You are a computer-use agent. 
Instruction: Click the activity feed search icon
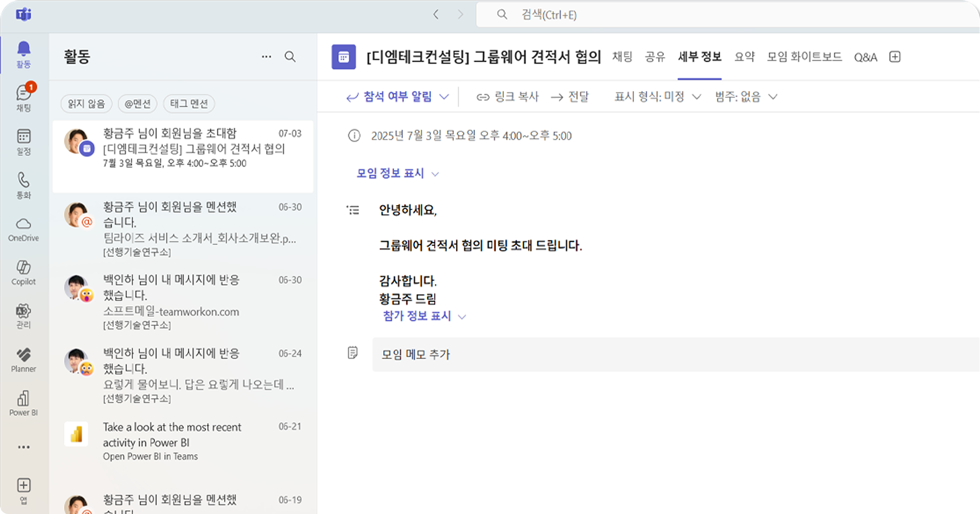tap(290, 57)
